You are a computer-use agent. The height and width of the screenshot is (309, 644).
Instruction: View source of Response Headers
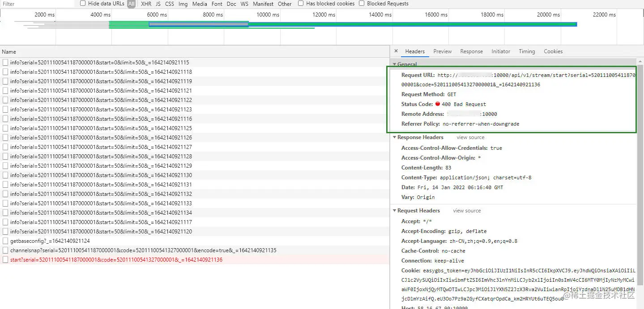pyautogui.click(x=470, y=137)
